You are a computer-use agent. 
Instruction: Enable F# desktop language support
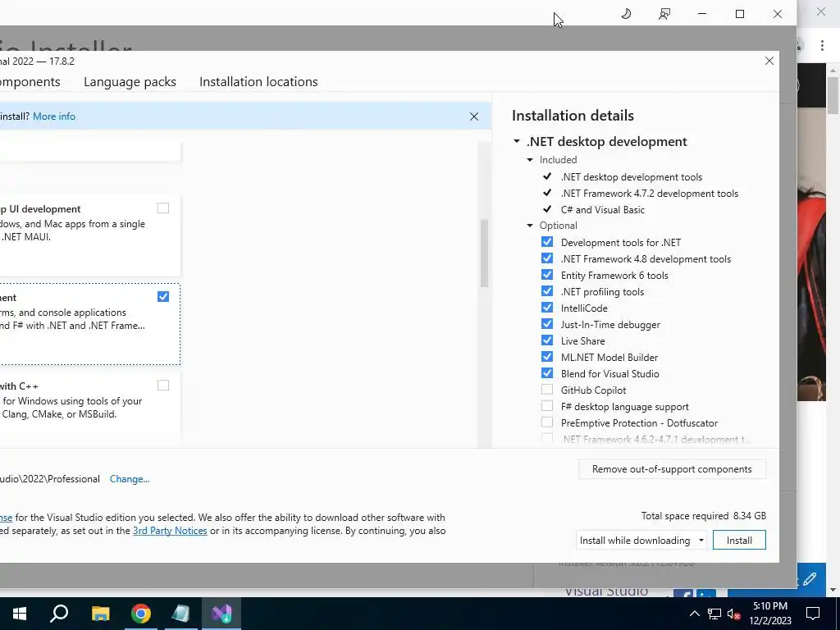click(547, 406)
